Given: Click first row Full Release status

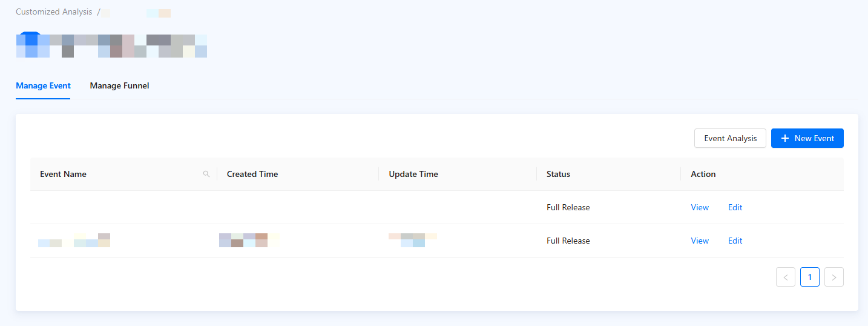Looking at the screenshot, I should (568, 207).
